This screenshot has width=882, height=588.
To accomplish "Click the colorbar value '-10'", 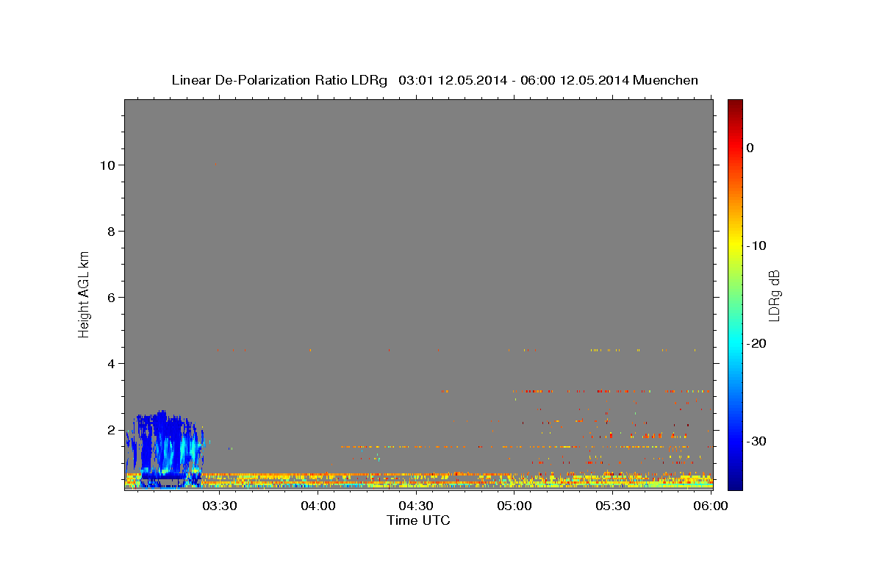I will (756, 245).
